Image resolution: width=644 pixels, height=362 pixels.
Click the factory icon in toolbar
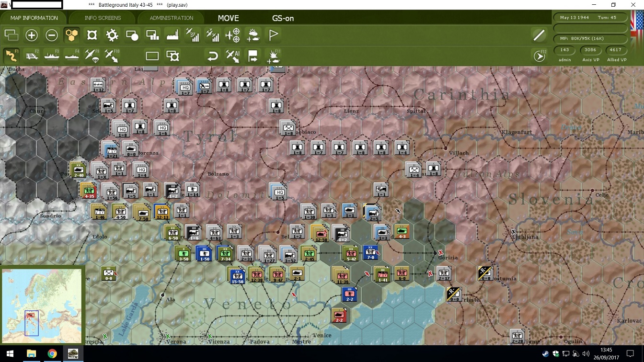pos(172,35)
